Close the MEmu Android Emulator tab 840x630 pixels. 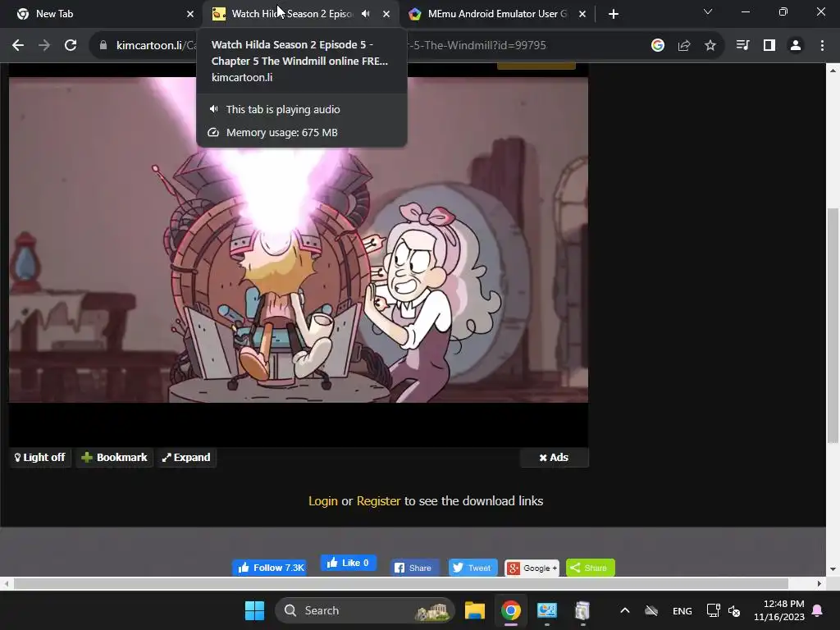[x=582, y=14]
